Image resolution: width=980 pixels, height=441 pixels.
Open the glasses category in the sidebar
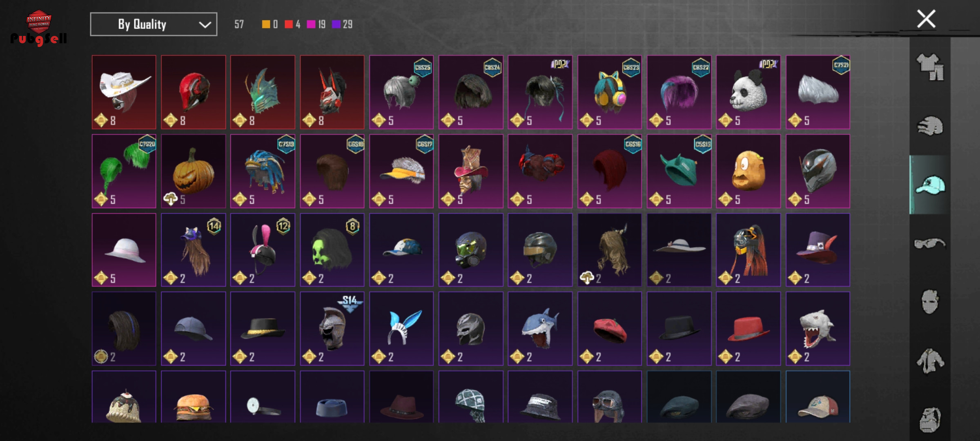(930, 243)
